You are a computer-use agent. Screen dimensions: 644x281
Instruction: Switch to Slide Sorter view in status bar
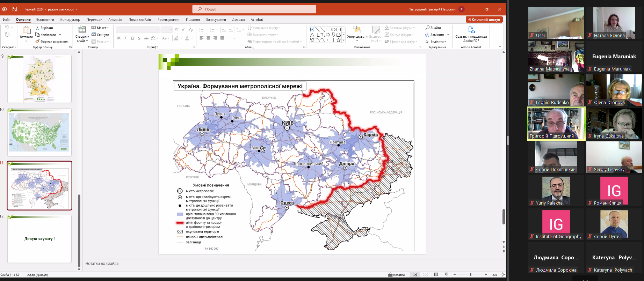pyautogui.click(x=426, y=275)
